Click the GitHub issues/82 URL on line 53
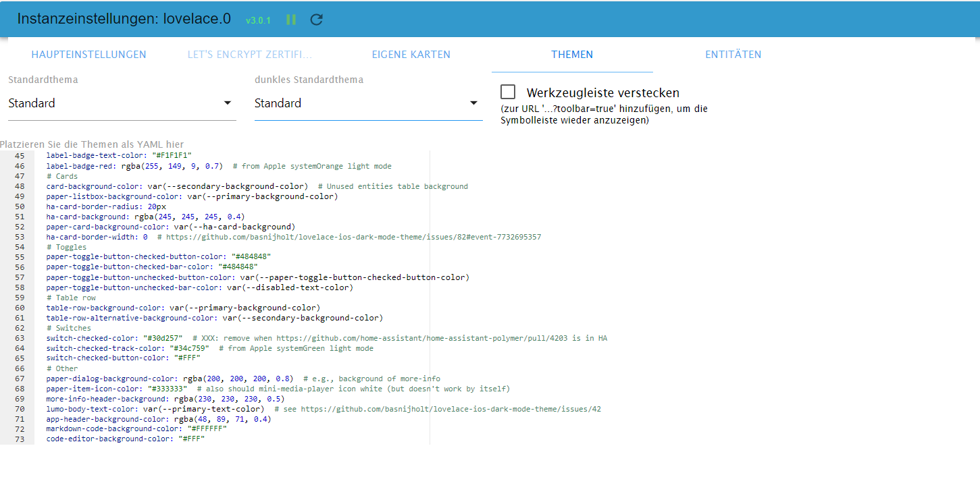The width and height of the screenshot is (980, 500). [x=351, y=237]
